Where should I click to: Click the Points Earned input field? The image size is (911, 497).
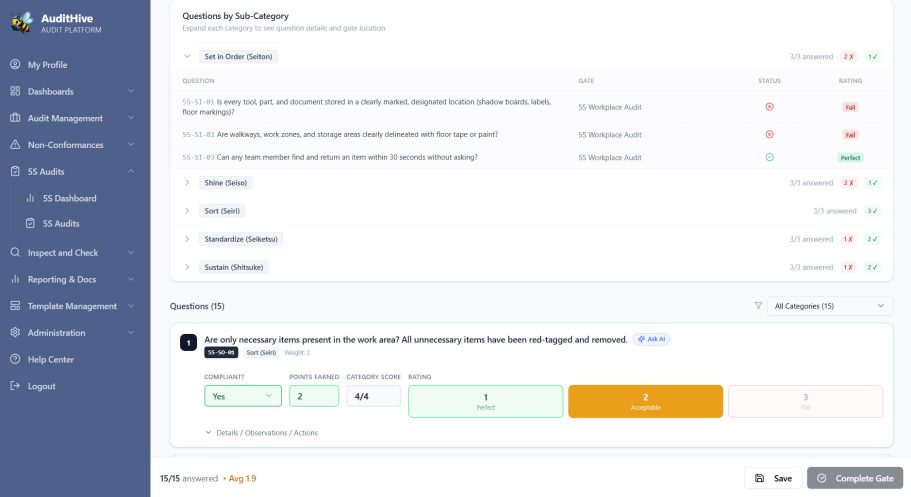[314, 396]
